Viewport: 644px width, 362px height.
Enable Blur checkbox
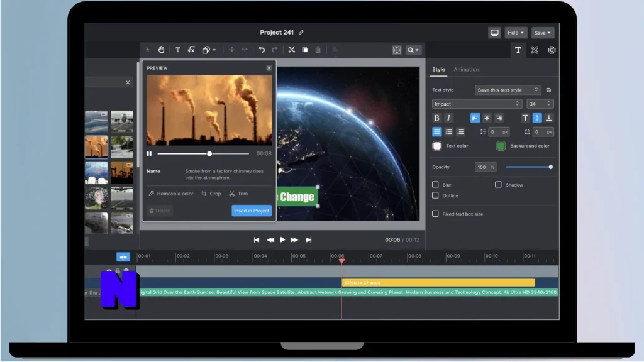tap(435, 185)
